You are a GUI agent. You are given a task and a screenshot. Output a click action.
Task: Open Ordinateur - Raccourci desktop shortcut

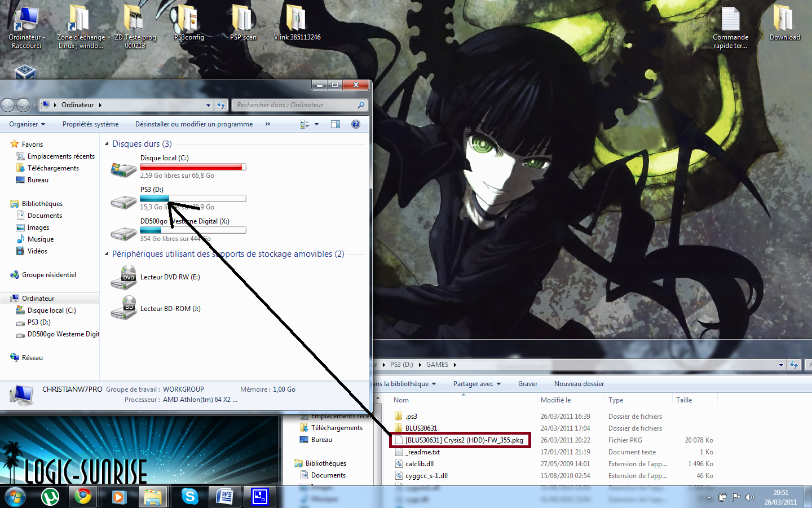point(27,27)
